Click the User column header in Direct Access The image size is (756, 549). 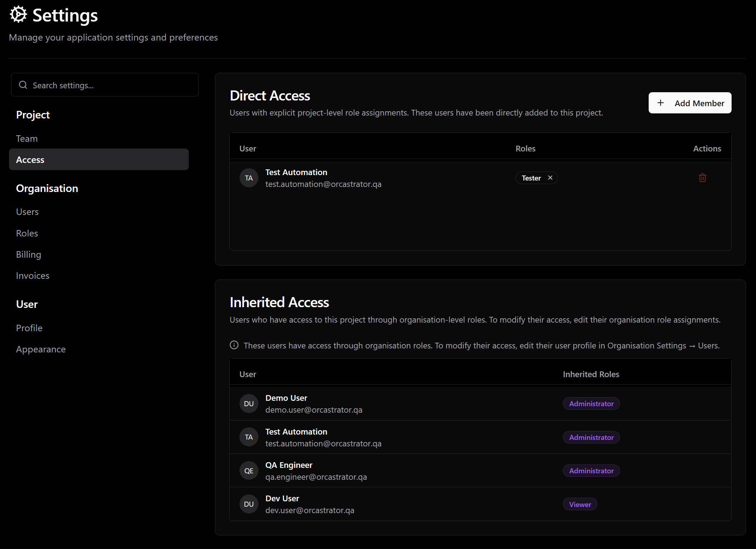[248, 149]
